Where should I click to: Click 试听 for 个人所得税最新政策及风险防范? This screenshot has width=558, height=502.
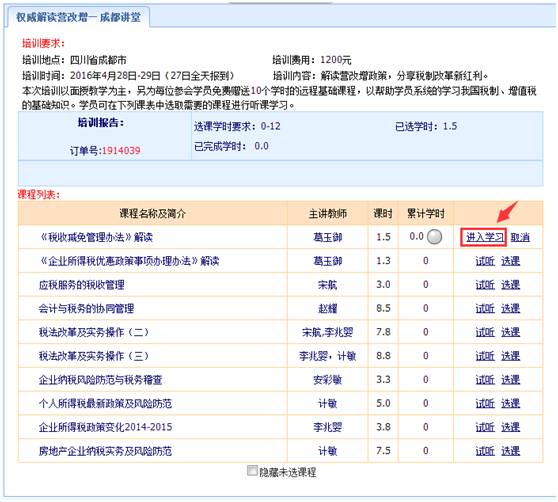[x=485, y=403]
